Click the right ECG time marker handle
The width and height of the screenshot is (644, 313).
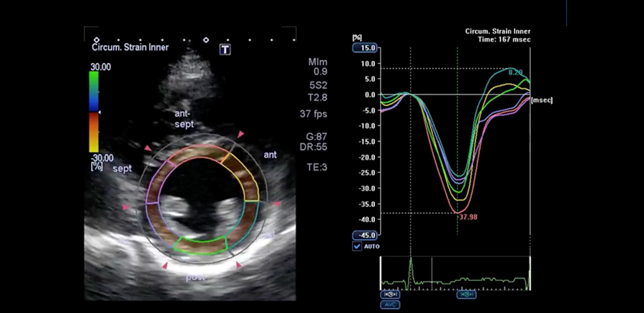click(x=466, y=294)
